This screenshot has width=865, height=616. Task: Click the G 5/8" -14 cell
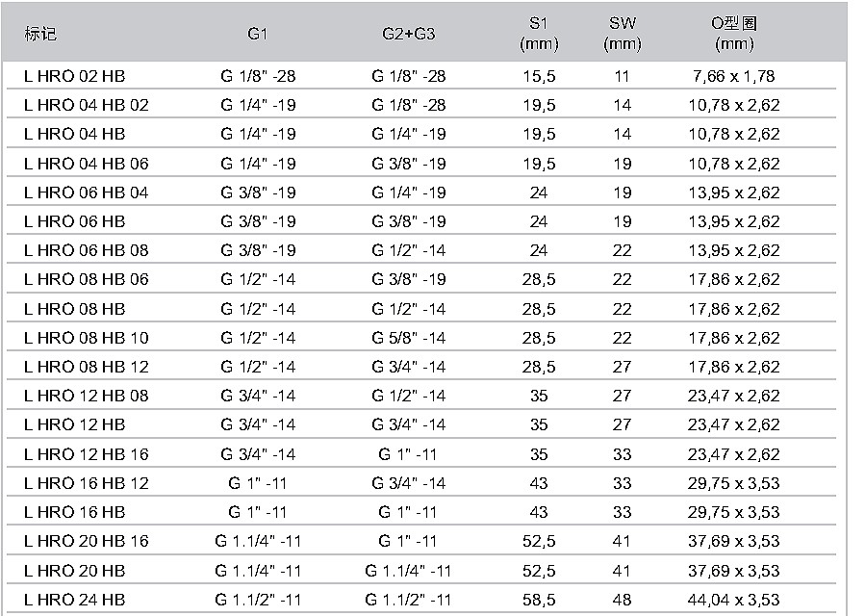pyautogui.click(x=409, y=337)
